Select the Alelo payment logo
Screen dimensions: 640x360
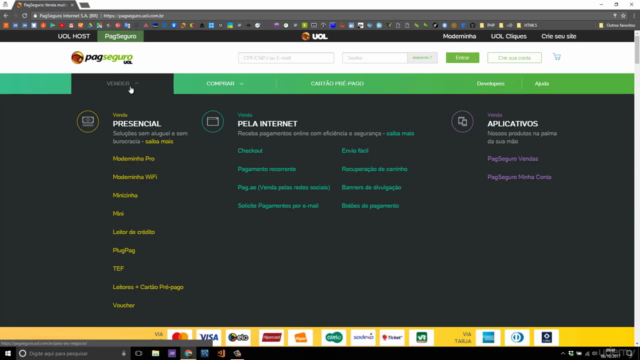point(334,337)
